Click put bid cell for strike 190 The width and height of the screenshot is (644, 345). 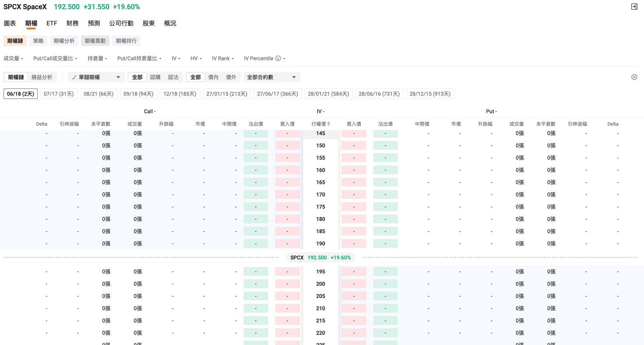pos(354,243)
